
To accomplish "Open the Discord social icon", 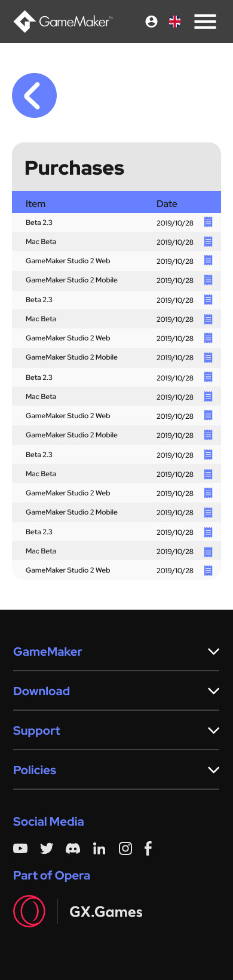I will [x=73, y=848].
